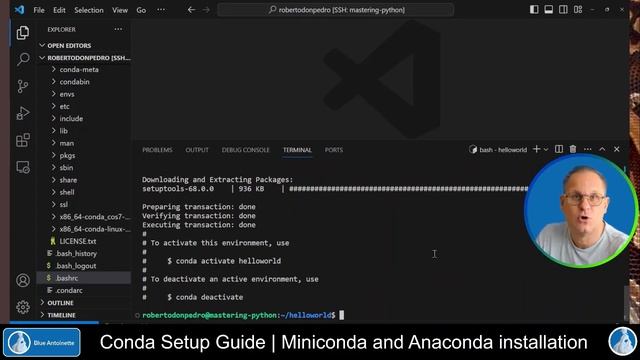Split the terminal
The width and height of the screenshot is (640, 360).
tap(559, 149)
